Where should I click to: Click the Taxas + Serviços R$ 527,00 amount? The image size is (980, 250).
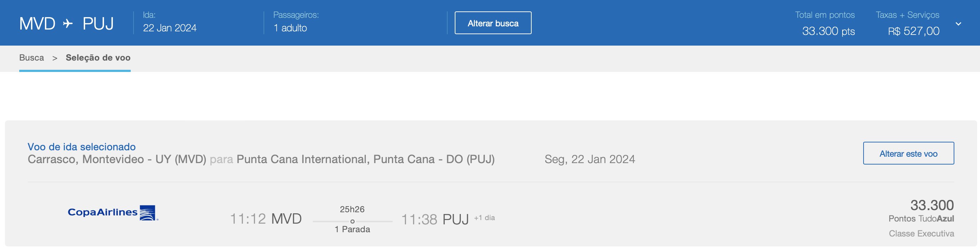[x=913, y=31]
